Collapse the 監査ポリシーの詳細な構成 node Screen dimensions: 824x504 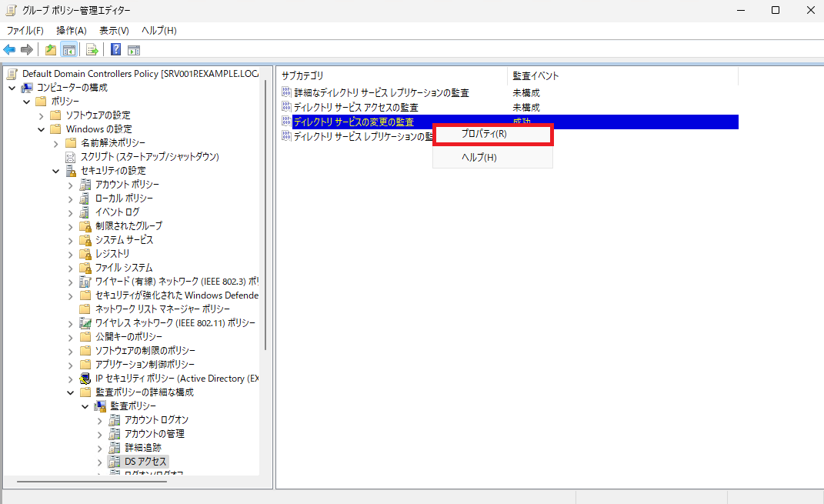click(71, 392)
